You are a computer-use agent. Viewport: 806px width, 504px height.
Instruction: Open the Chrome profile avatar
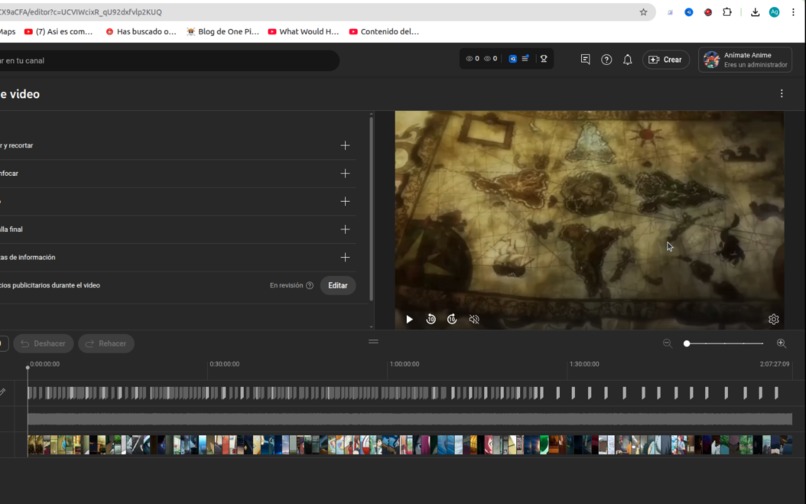click(x=774, y=12)
